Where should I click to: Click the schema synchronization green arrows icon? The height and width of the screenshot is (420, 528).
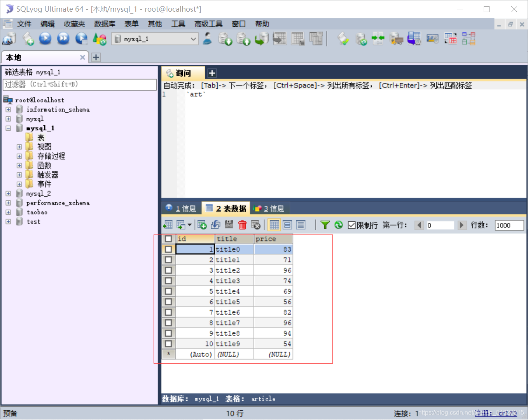point(378,39)
